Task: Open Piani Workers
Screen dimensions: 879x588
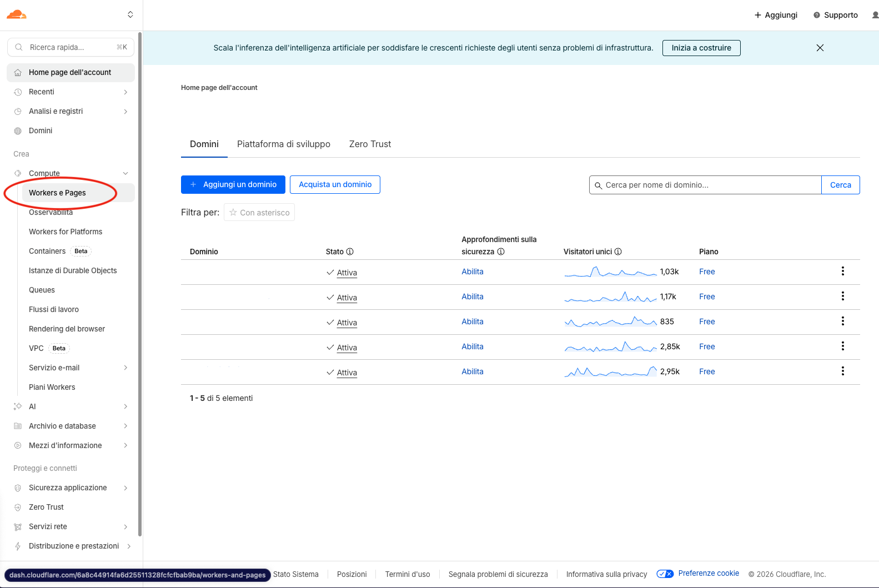Action: [x=52, y=387]
